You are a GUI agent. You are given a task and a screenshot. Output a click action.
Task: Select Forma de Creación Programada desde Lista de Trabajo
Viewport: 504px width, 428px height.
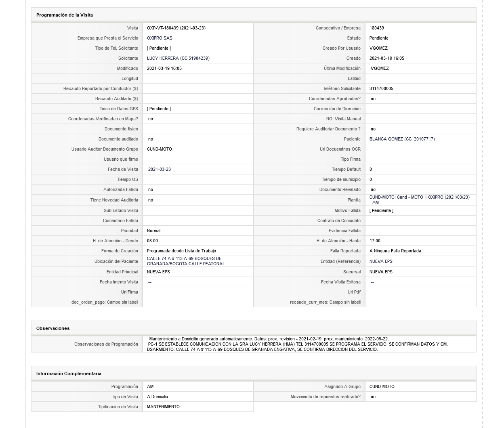(181, 251)
